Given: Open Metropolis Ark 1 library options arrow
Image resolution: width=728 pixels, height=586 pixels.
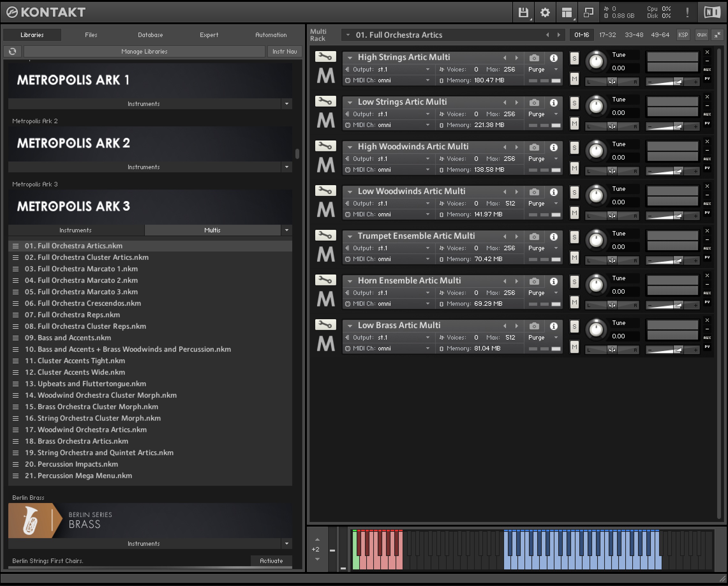Looking at the screenshot, I should (287, 104).
